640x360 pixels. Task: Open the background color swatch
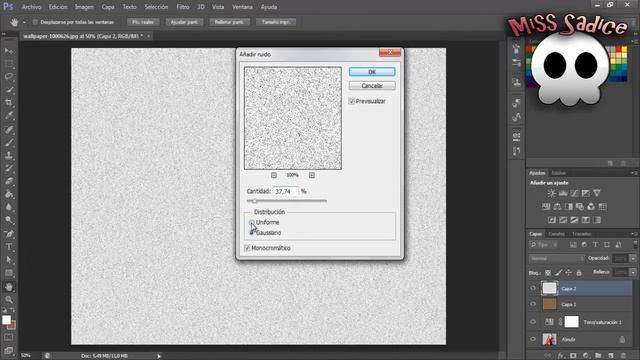(12, 325)
